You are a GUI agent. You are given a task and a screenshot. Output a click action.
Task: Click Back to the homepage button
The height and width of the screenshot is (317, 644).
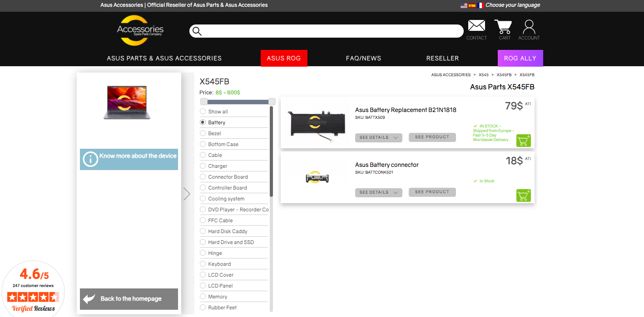(129, 299)
